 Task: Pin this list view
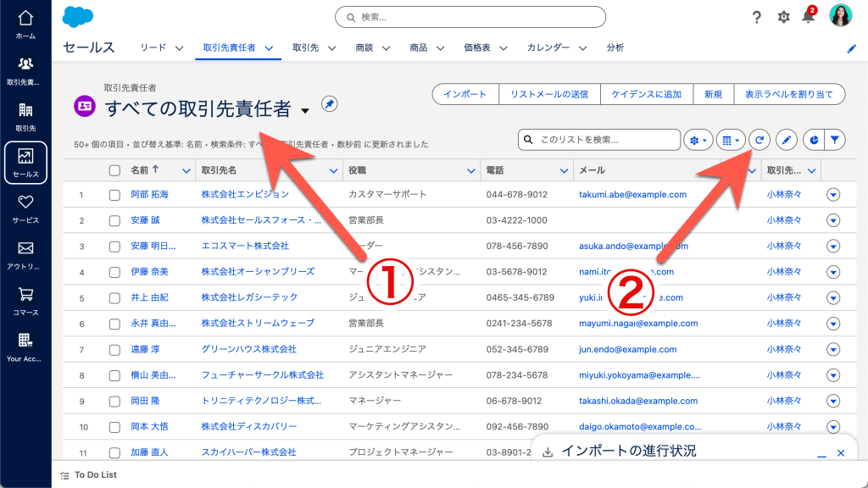(330, 104)
